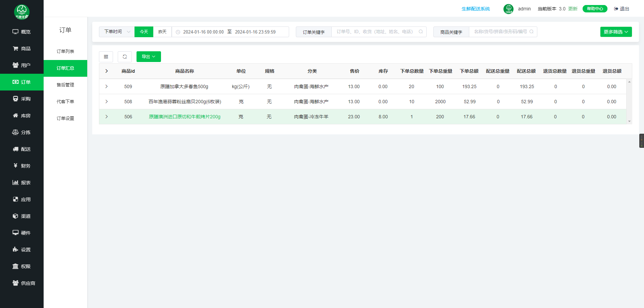Viewport: 644px width, 308px height.
Task: Open the 概览 overview section
Action: pos(22,32)
